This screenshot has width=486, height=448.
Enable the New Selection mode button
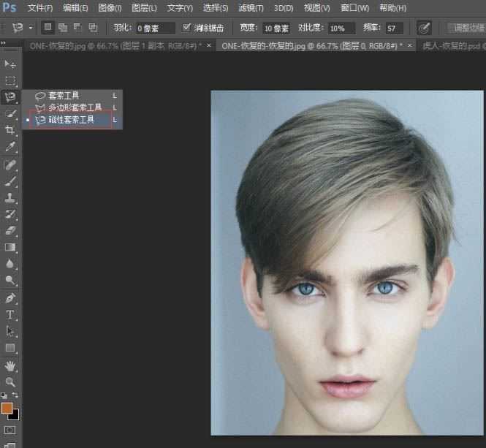(x=48, y=28)
